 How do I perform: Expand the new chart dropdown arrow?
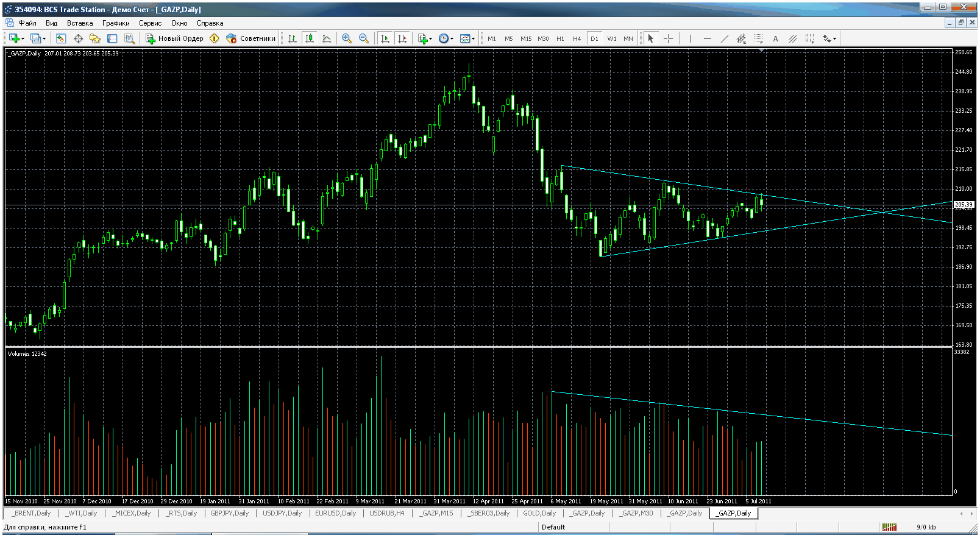(x=23, y=39)
